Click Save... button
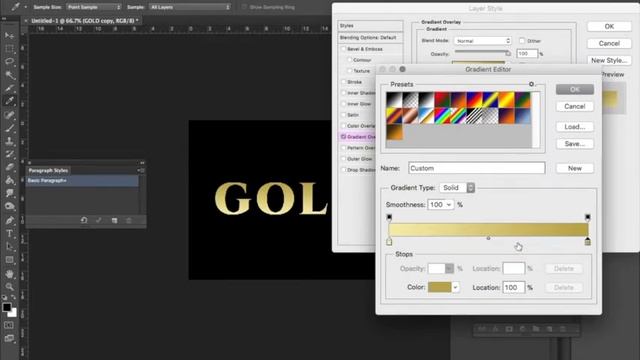 [575, 144]
